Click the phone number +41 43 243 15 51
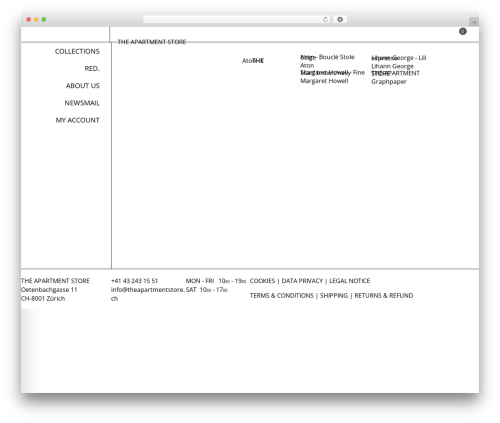Viewport: 500px width, 423px height. 134,281
